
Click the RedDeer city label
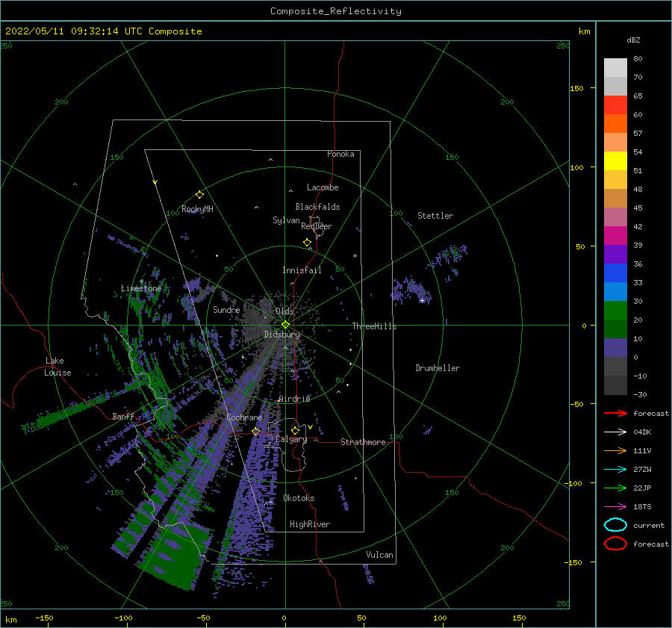pos(317,226)
